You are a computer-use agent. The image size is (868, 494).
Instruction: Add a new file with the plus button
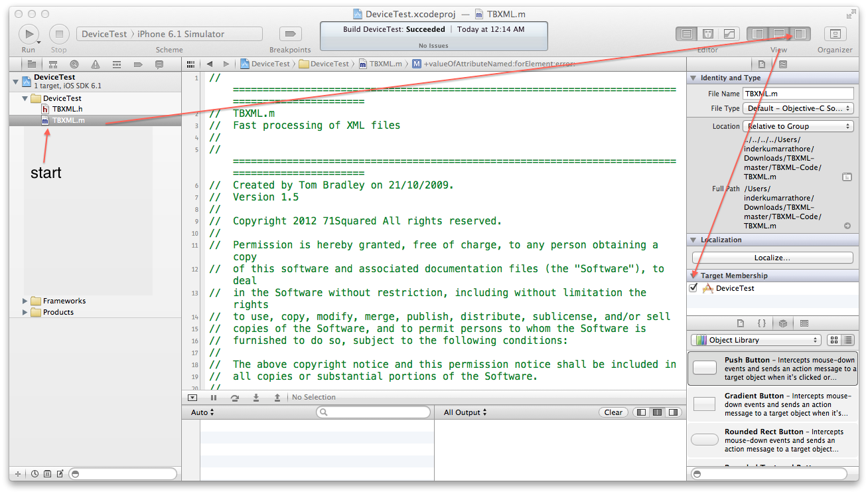(x=18, y=474)
